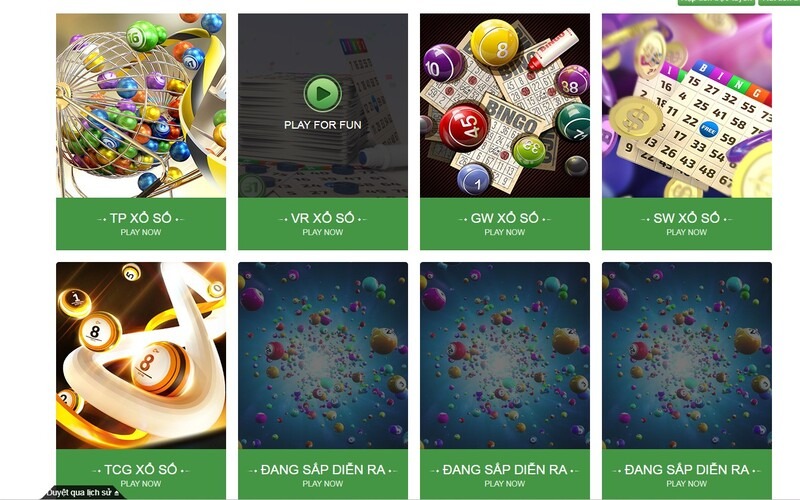Click PLAY NOW under TCG XỔ SỐ
The width and height of the screenshot is (800, 500).
click(141, 484)
